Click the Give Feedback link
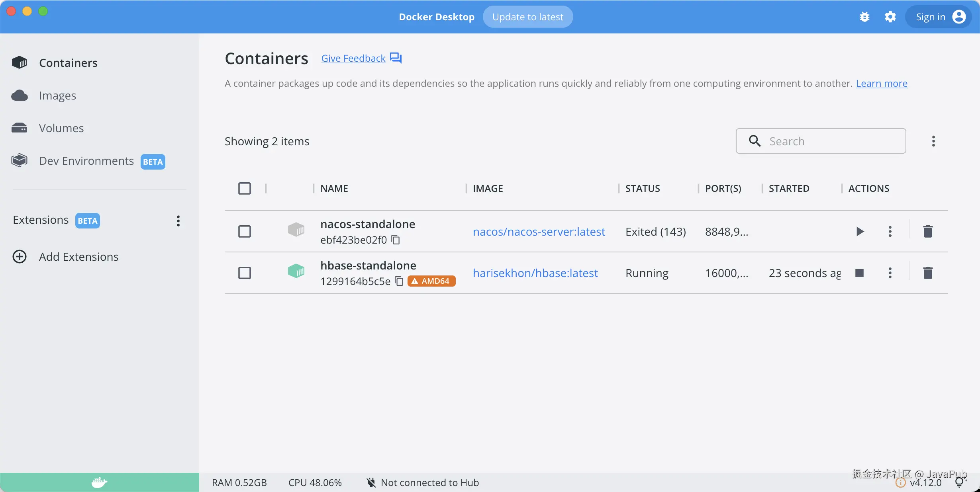 click(353, 58)
